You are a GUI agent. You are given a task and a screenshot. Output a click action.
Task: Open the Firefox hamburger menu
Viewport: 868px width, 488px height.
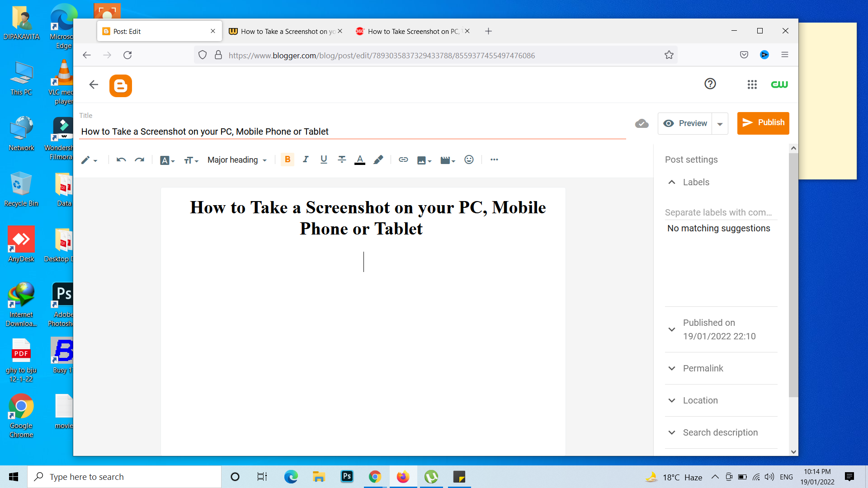785,55
